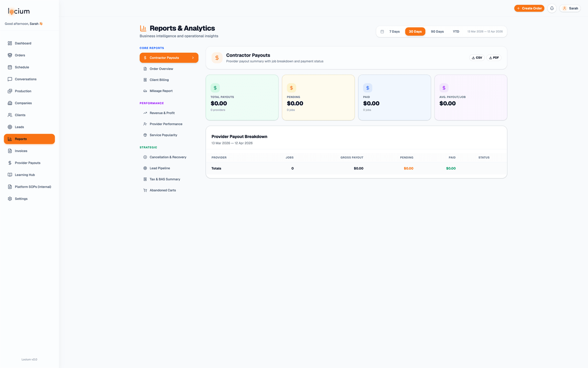Click the Total Payouts summary card
Viewport: 588px width, 368px height.
tap(242, 98)
